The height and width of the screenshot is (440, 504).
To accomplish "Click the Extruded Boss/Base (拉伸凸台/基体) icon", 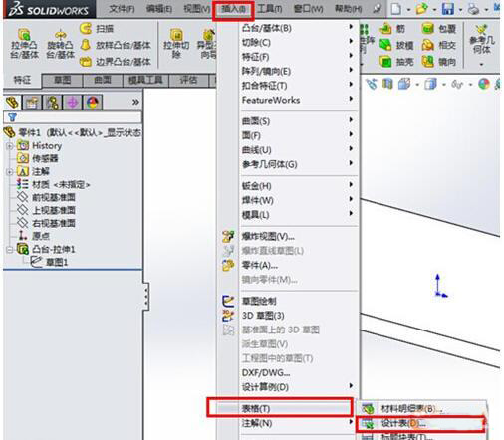I will (x=24, y=35).
